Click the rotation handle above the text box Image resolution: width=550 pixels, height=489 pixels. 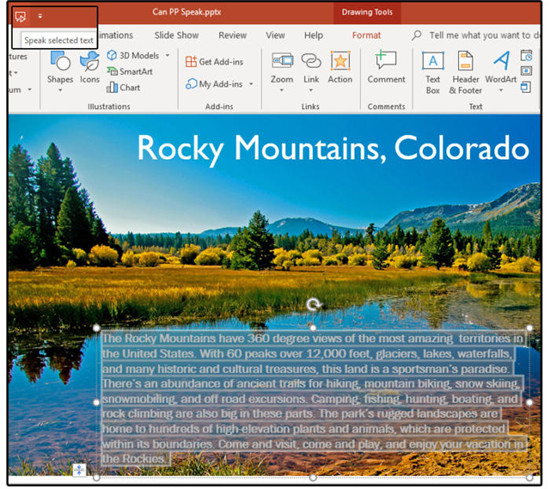click(313, 304)
